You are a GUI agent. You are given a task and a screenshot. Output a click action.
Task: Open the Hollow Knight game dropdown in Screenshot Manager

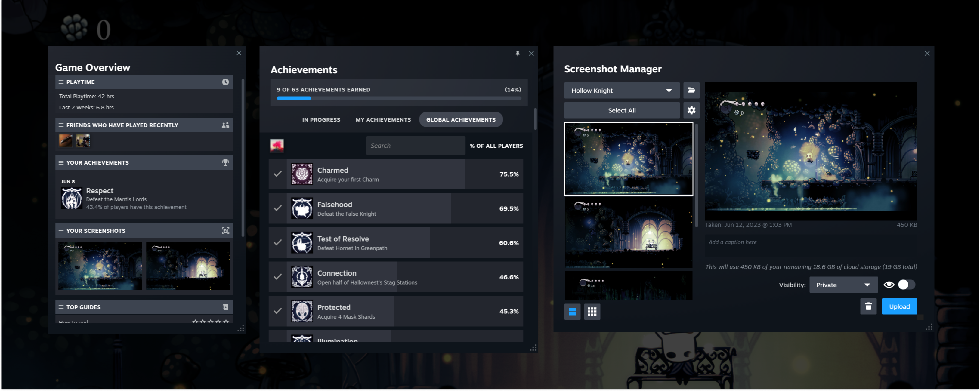[x=619, y=90]
